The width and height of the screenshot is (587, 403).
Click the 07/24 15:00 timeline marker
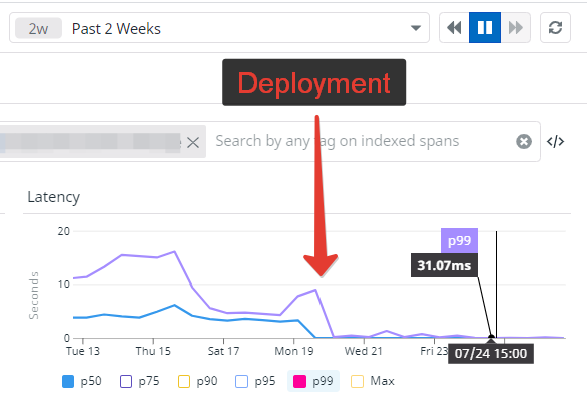point(491,354)
